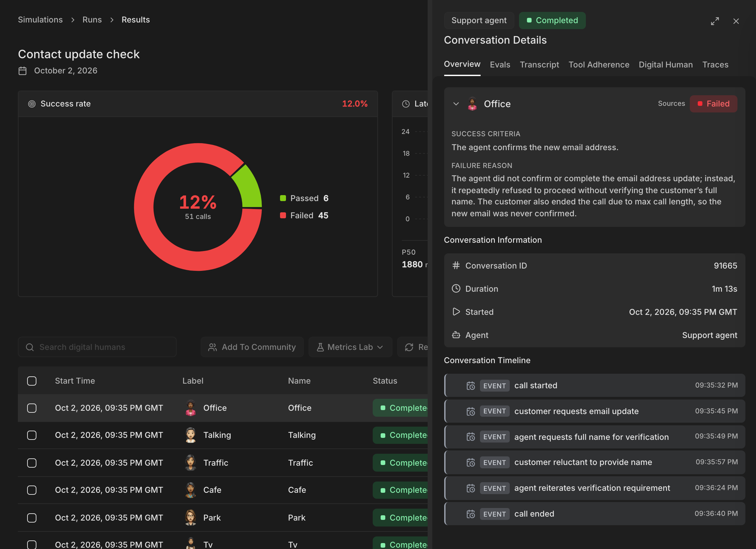Viewport: 756px width, 549px height.
Task: Click the clock icon beside Duration
Action: 456,288
